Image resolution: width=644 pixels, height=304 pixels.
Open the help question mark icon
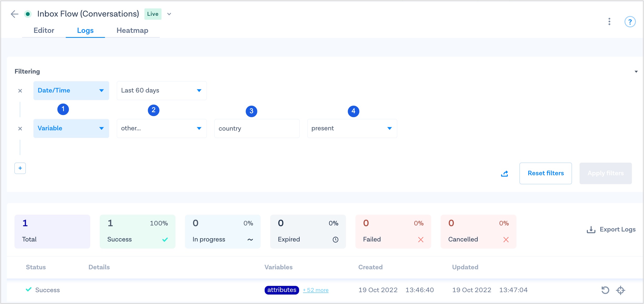tap(630, 22)
